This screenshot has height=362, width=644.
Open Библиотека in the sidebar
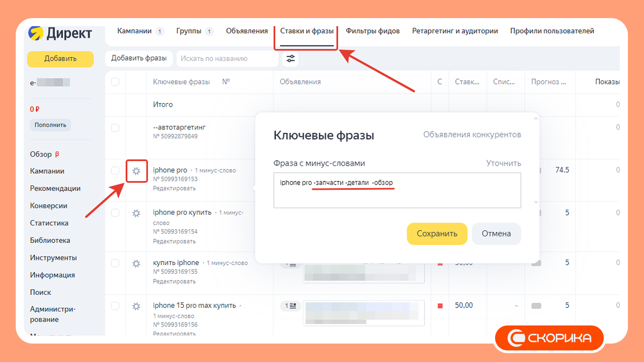pos(50,240)
